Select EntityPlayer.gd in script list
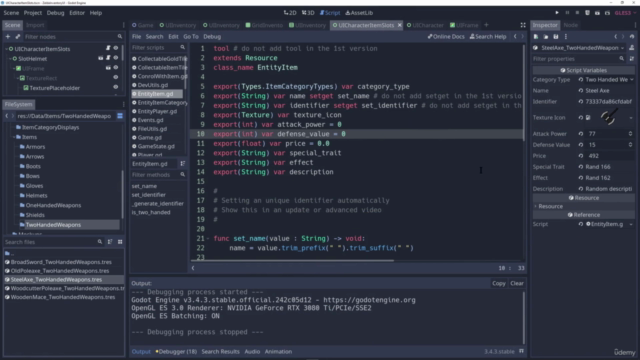The height and width of the screenshot is (360, 640). click(157, 111)
